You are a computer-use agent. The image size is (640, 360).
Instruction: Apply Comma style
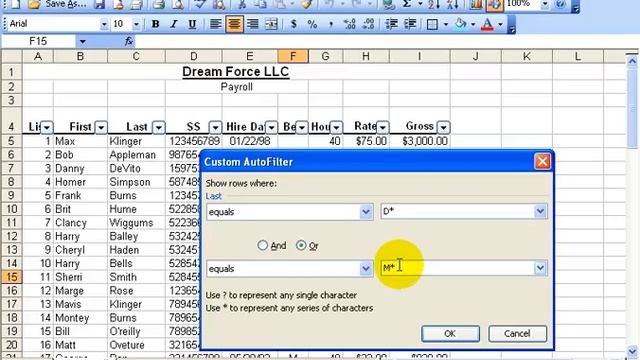[x=331, y=24]
